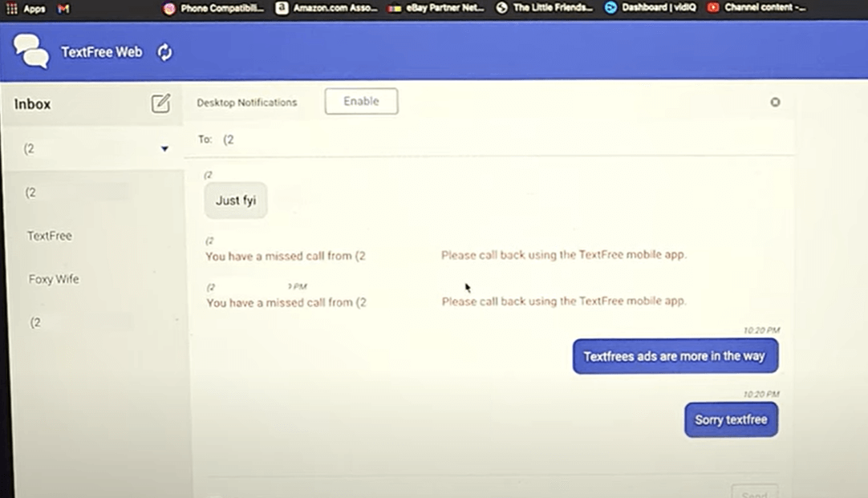
Task: Open the Dashboard | vidIQ bookmark
Action: click(651, 8)
